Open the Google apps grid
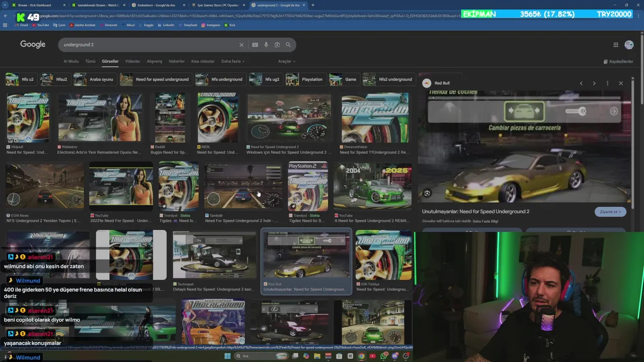 [x=616, y=45]
